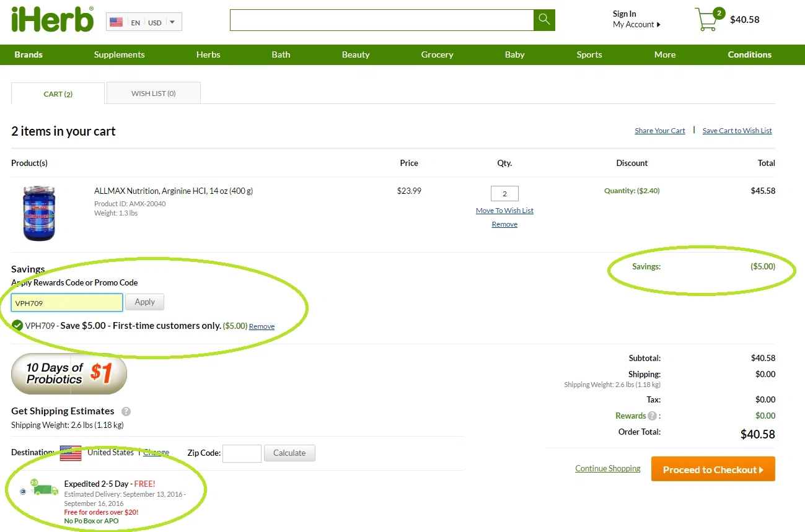Click the ALLMAX Arginine product thumbnail
The image size is (805, 532).
(x=39, y=213)
